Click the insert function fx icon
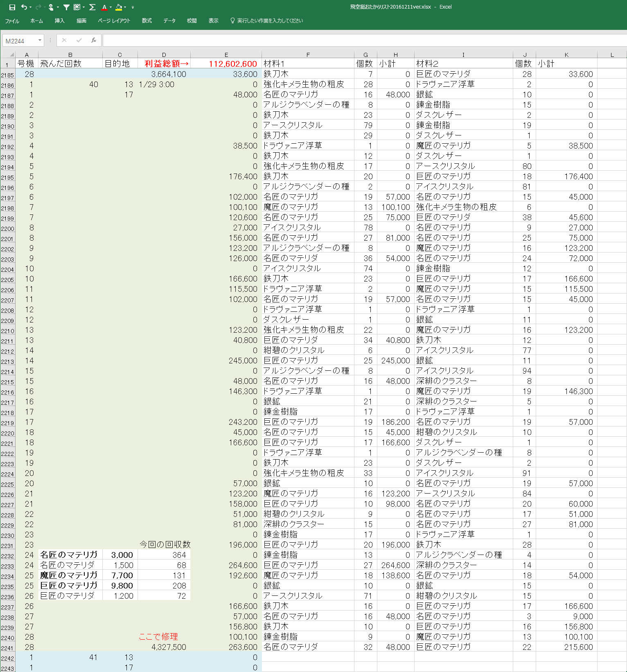 coord(94,40)
